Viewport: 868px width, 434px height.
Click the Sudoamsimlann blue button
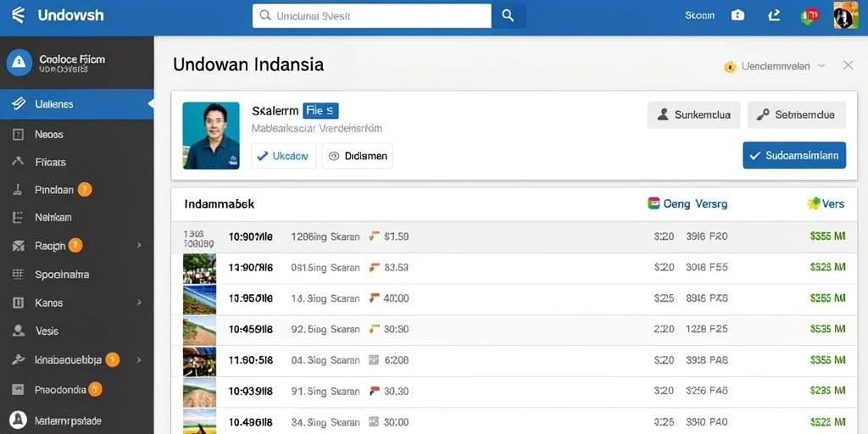point(794,156)
